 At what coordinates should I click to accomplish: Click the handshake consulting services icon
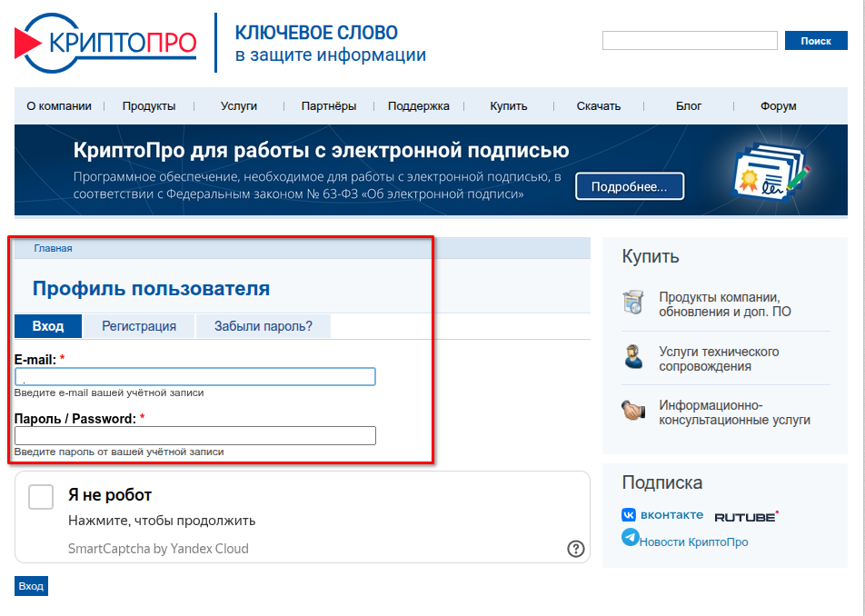pyautogui.click(x=633, y=411)
